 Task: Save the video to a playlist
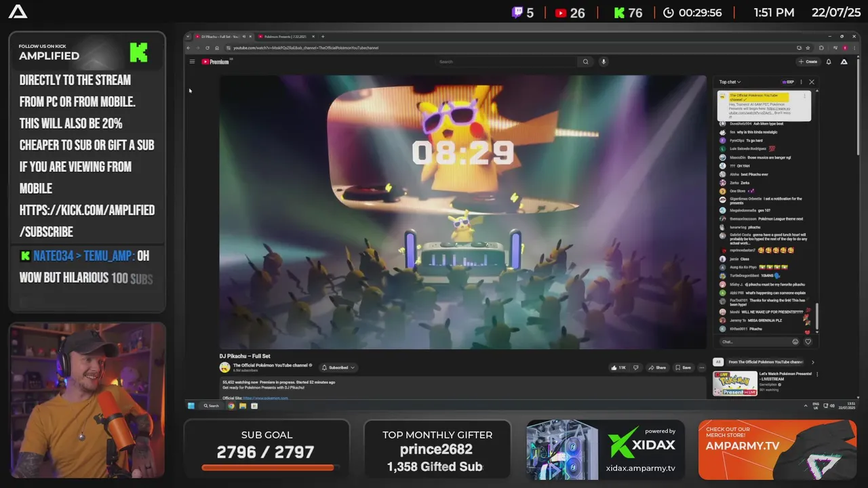tap(683, 367)
